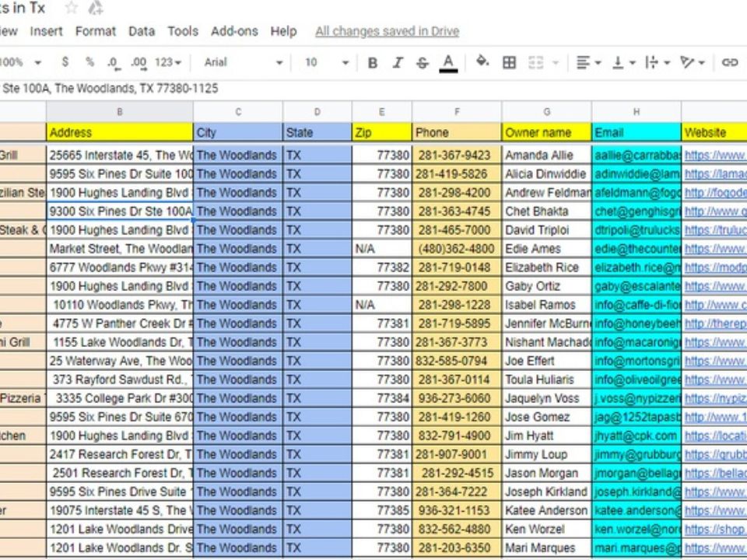Click the merge cells icon
This screenshot has height=560, width=747.
(x=535, y=62)
